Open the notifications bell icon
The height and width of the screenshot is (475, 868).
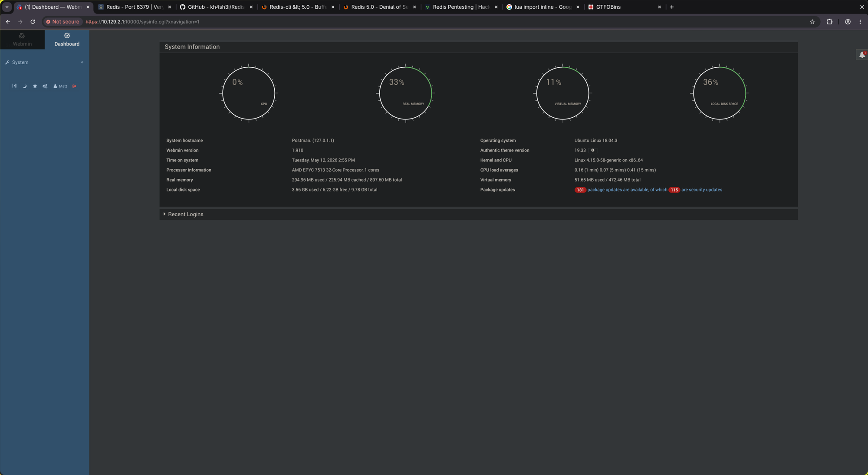pos(862,55)
